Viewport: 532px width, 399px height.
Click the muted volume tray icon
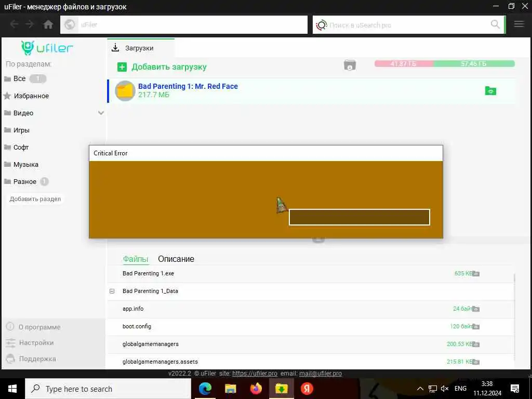[445, 389]
